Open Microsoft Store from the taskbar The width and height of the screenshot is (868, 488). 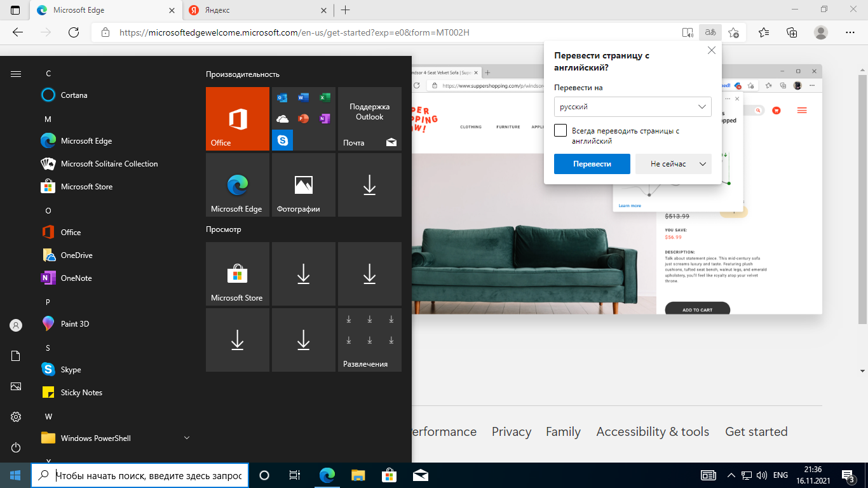tap(389, 475)
